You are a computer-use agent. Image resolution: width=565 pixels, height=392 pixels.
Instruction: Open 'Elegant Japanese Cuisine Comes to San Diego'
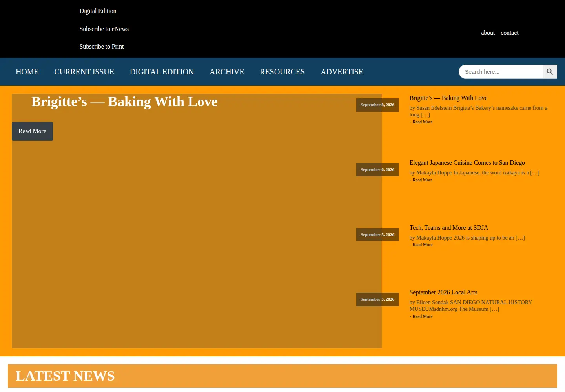pos(467,163)
